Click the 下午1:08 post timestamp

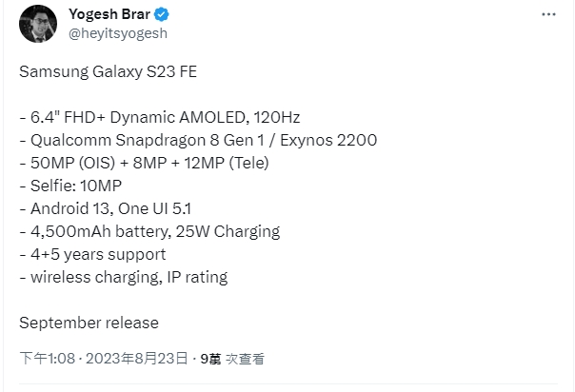pyautogui.click(x=48, y=359)
